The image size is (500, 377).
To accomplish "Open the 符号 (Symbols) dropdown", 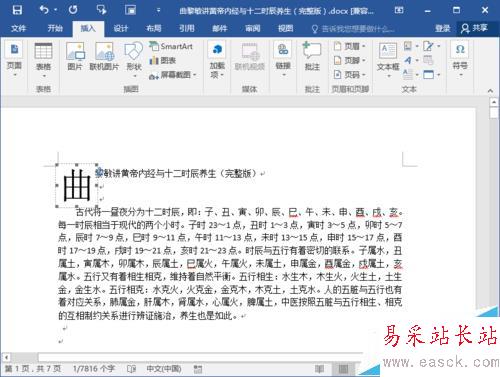I will coord(460,59).
